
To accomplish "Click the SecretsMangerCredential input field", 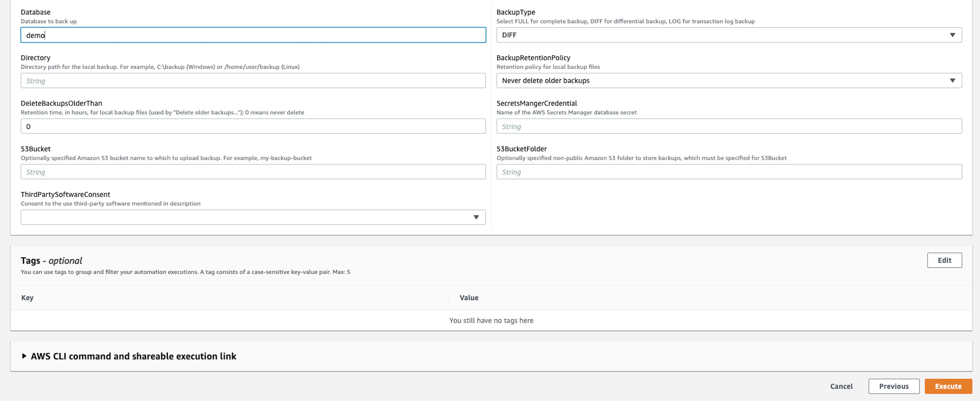I will pos(729,126).
